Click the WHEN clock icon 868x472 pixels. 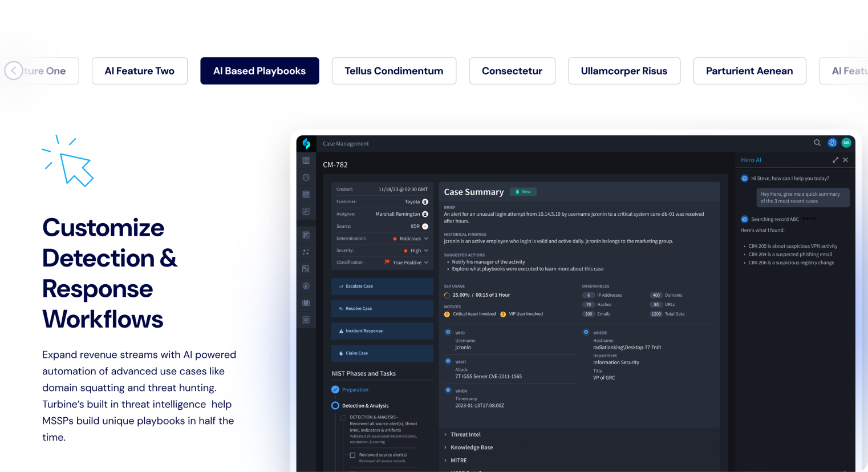[448, 390]
